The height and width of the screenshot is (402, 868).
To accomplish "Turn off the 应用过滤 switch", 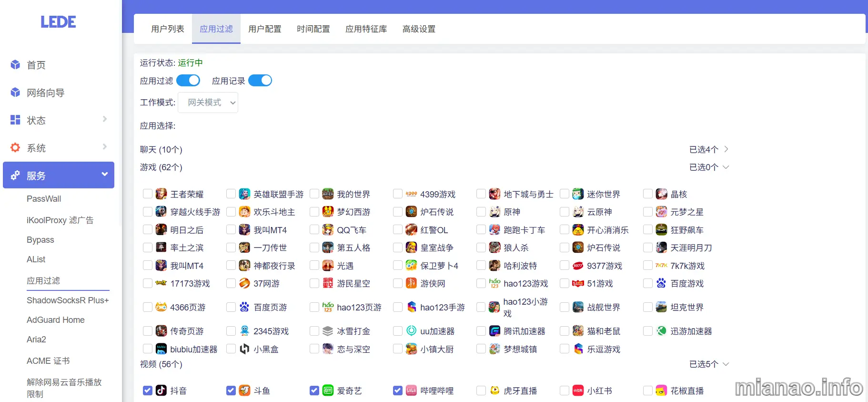I will (x=188, y=81).
